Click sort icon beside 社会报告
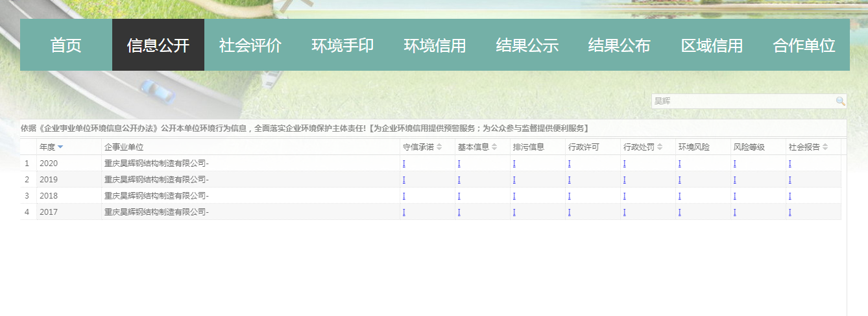 coord(825,147)
